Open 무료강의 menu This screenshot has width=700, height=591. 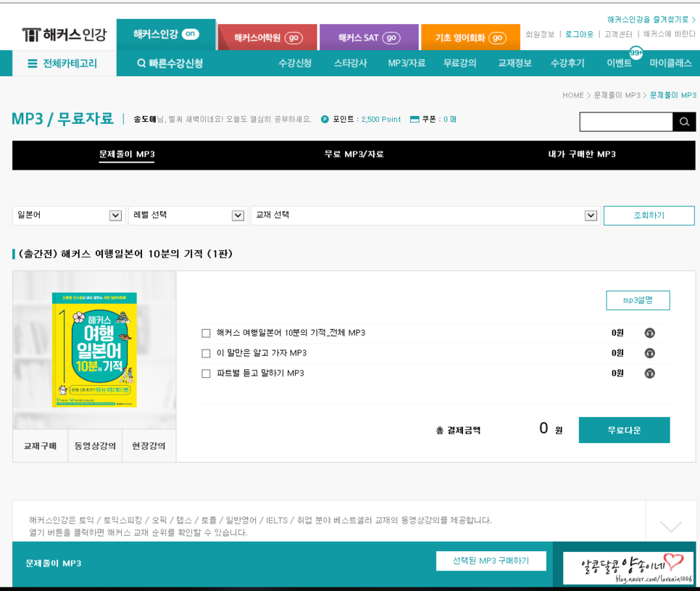pos(459,63)
